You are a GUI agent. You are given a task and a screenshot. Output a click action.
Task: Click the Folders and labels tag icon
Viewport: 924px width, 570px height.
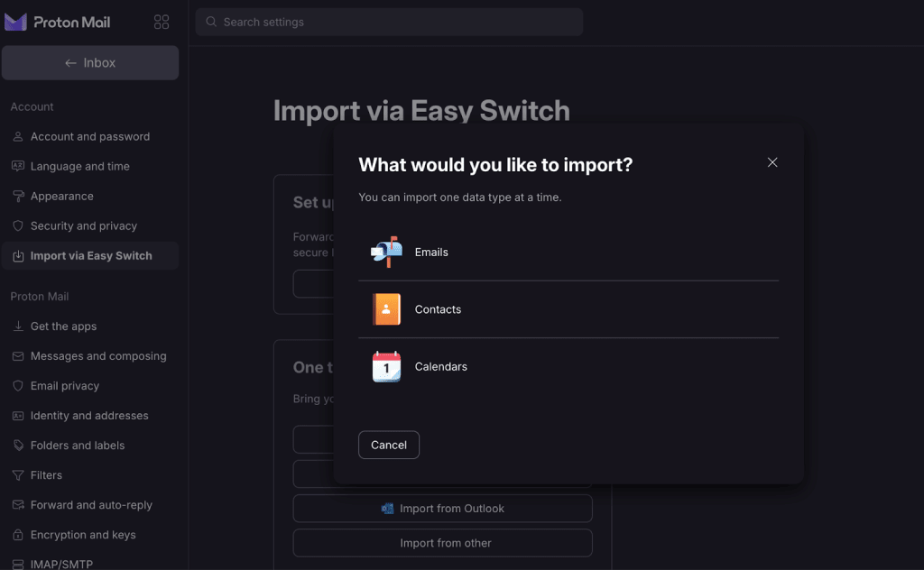[x=18, y=446]
